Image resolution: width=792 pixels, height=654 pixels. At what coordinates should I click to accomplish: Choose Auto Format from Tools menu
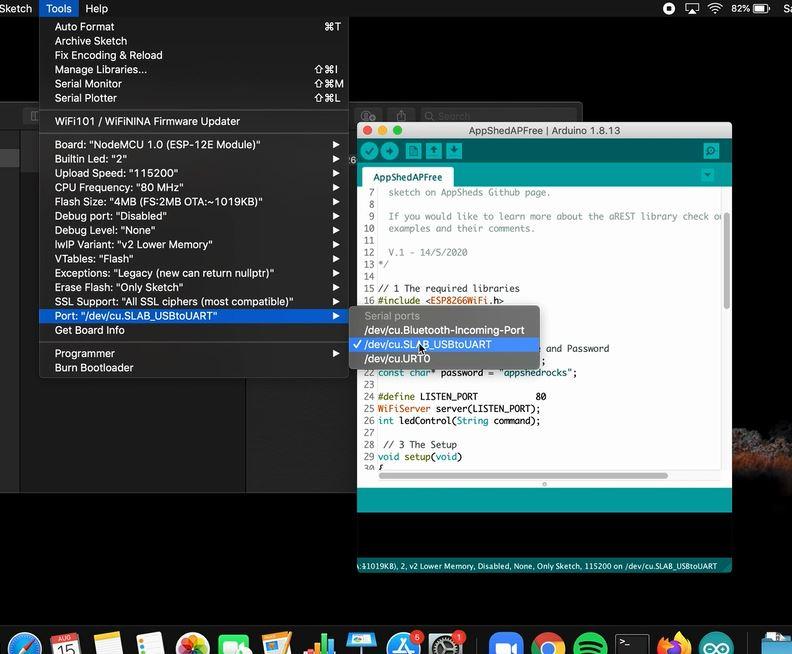[x=193, y=27]
